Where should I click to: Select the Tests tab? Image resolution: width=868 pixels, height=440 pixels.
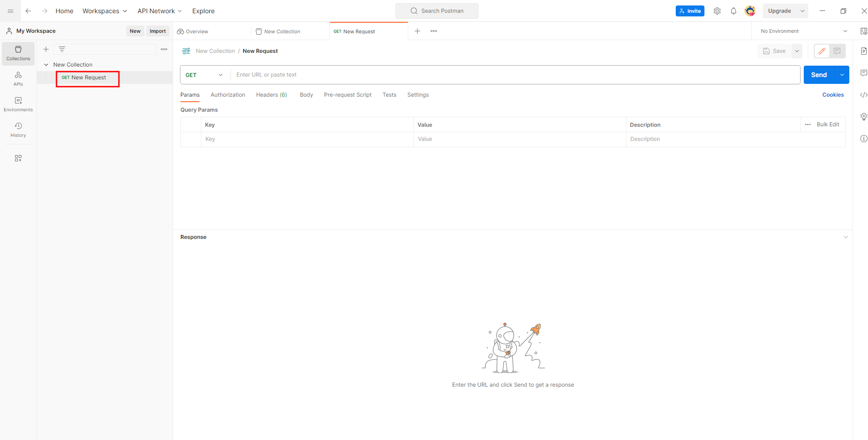[x=390, y=95]
